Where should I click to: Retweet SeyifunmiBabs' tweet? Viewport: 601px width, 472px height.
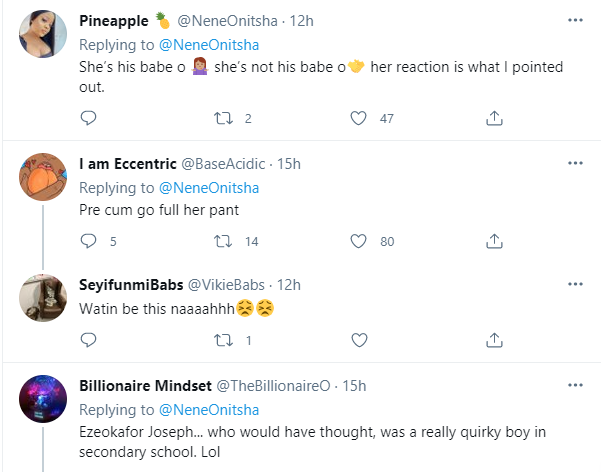point(223,339)
